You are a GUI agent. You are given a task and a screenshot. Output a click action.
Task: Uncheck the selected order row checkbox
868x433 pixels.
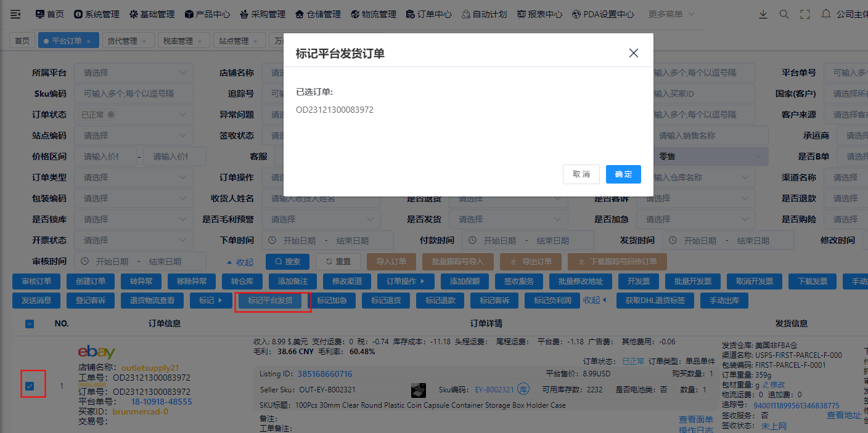tap(30, 386)
